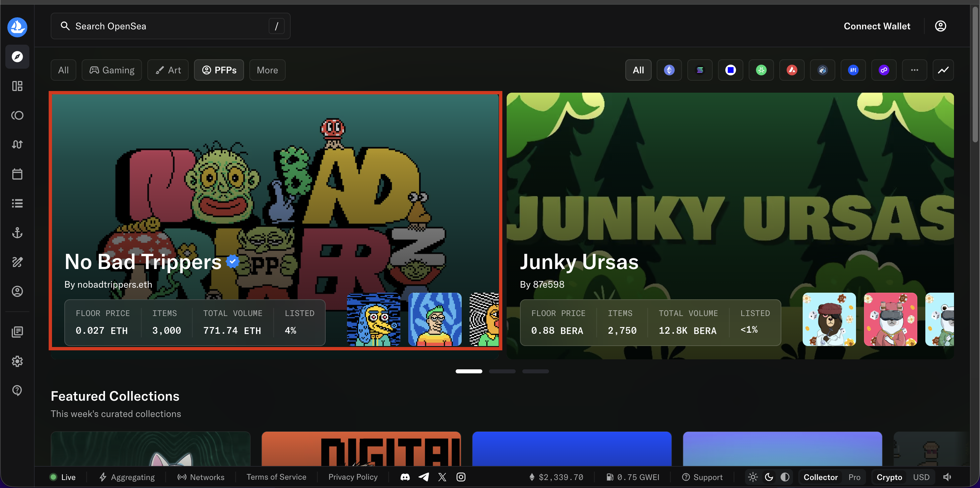Click the Support link in the footer
This screenshot has width=980, height=488.
point(702,477)
